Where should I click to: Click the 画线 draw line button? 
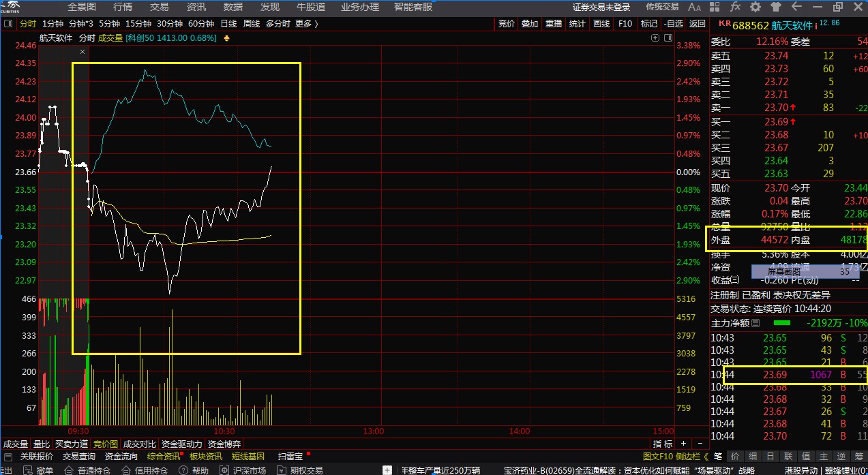(x=601, y=24)
